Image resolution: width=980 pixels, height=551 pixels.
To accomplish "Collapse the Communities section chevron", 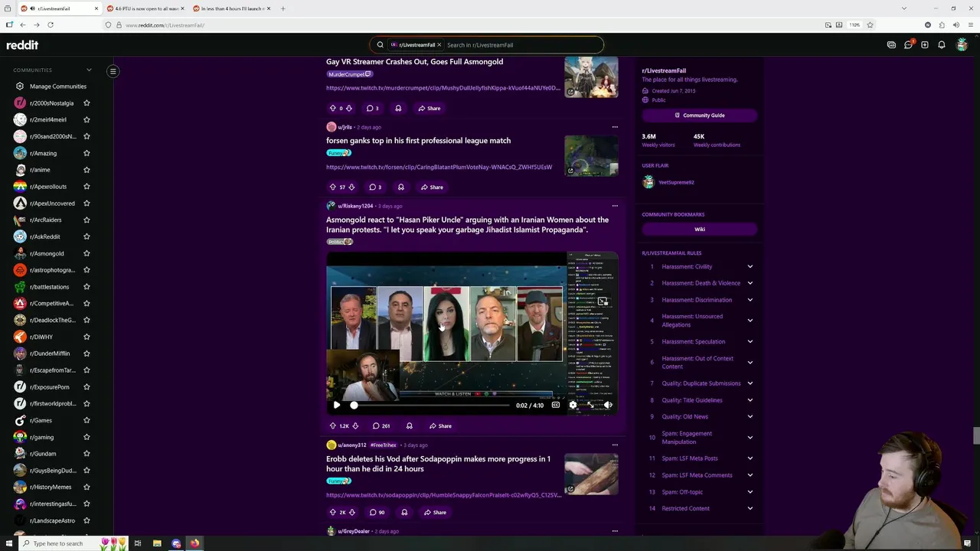I will [x=89, y=70].
